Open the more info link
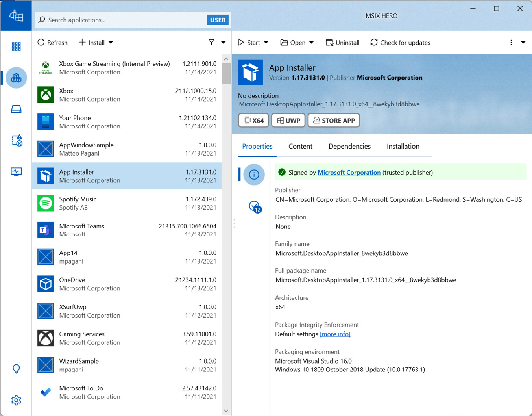 (335, 334)
